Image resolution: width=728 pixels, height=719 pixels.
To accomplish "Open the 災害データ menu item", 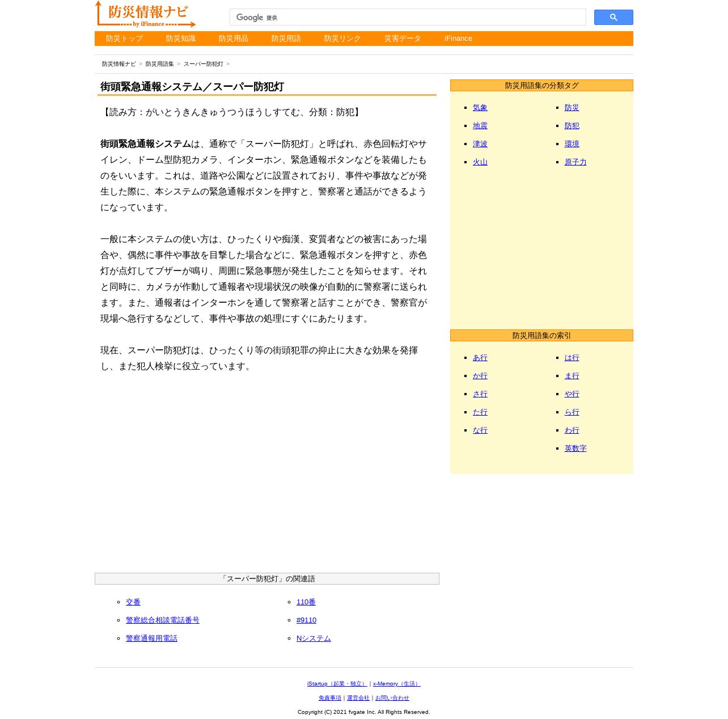I will tap(403, 39).
